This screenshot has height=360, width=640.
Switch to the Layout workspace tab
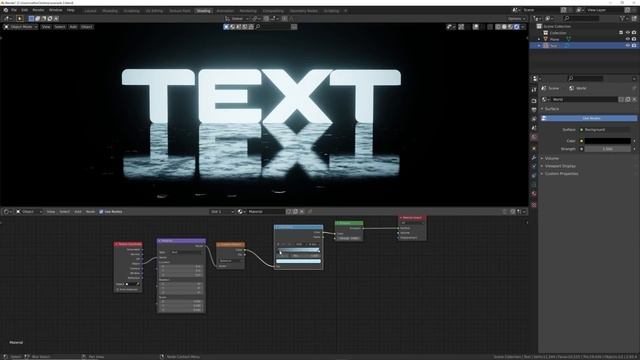[90, 11]
